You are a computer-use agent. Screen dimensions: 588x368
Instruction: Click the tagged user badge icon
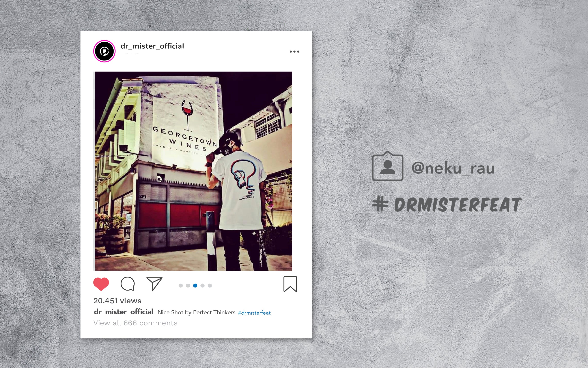(x=388, y=166)
